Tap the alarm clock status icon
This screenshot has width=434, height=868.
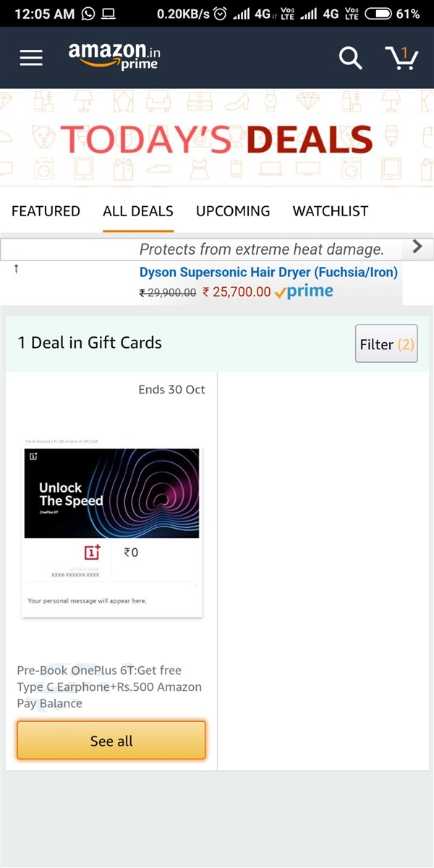(x=221, y=14)
